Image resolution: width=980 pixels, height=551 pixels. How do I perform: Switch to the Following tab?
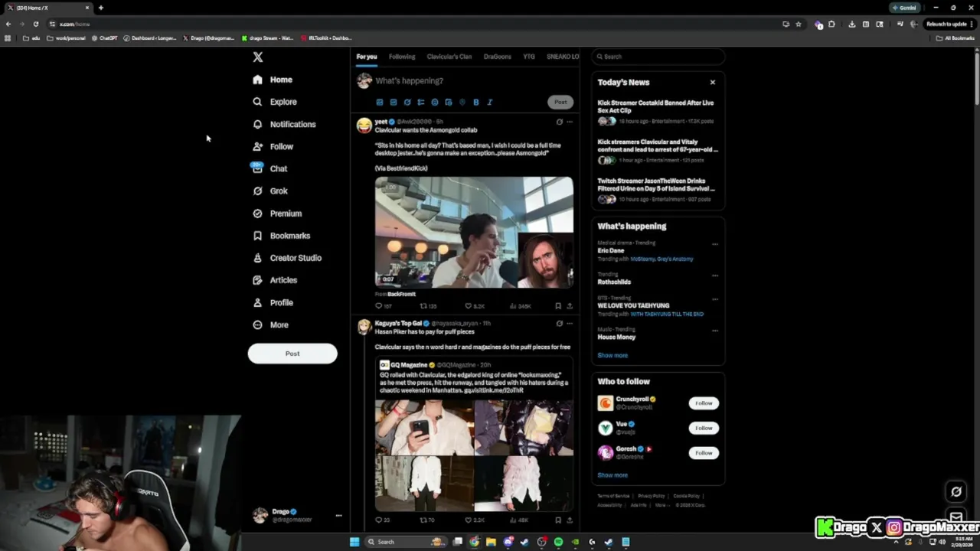tap(402, 57)
